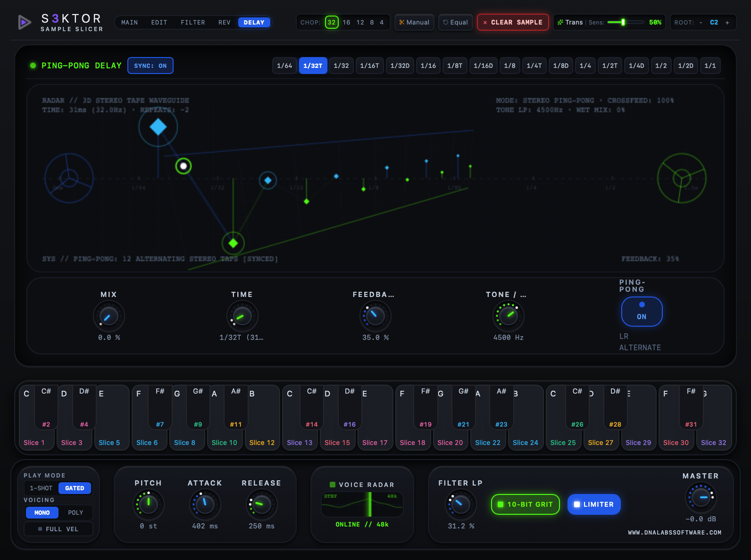Click the right green stereo reel icon
Viewport: 751px width, 560px height.
click(682, 178)
